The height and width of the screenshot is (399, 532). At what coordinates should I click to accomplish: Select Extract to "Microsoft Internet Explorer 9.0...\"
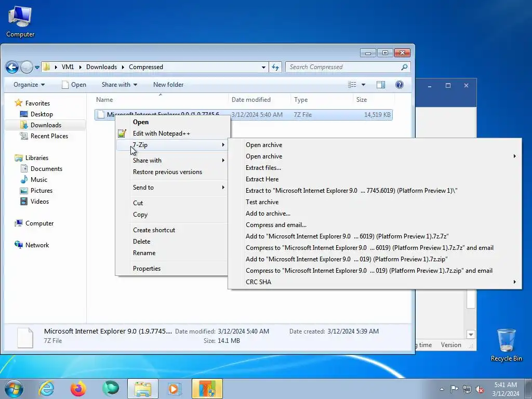tap(375, 191)
